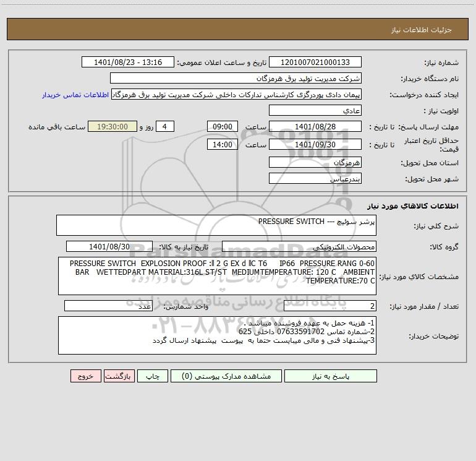
Task: Click the label شرح کلی نیاز
Action: [436, 226]
